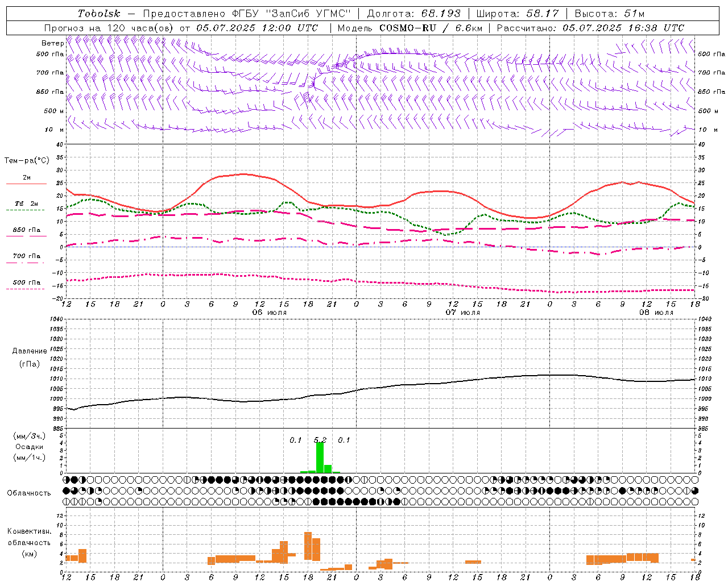Click the '08 июля' date label
This screenshot has width=728, height=582.
pyautogui.click(x=656, y=313)
